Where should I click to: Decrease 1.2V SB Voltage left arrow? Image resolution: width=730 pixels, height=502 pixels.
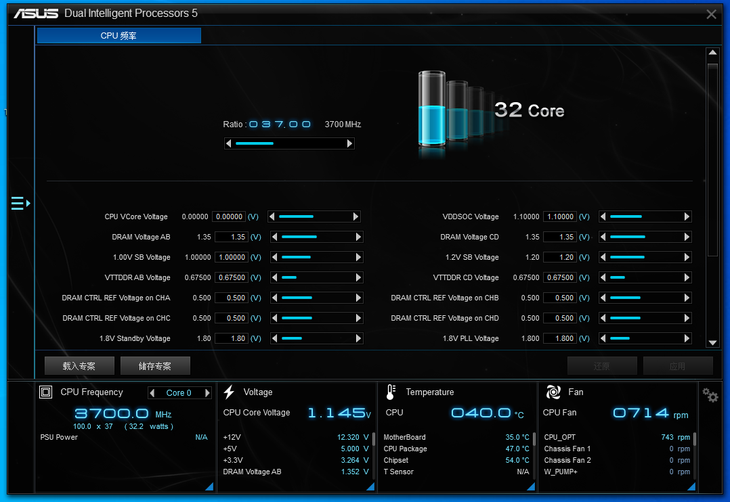point(603,257)
